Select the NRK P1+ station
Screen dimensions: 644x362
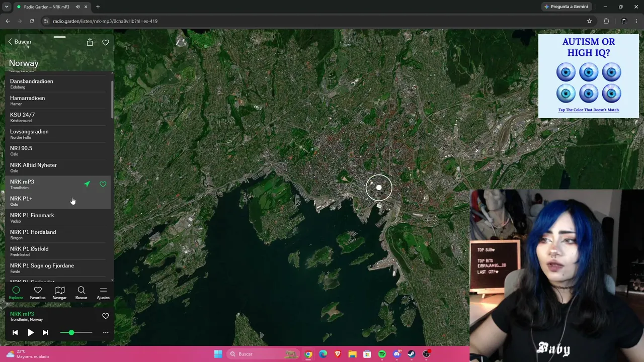(58, 201)
